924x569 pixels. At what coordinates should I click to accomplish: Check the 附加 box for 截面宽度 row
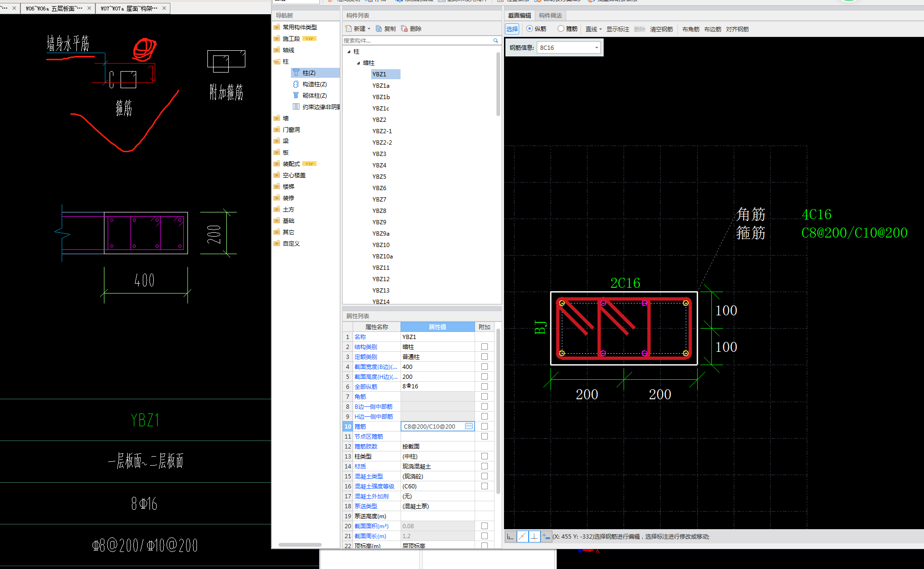[x=485, y=367]
